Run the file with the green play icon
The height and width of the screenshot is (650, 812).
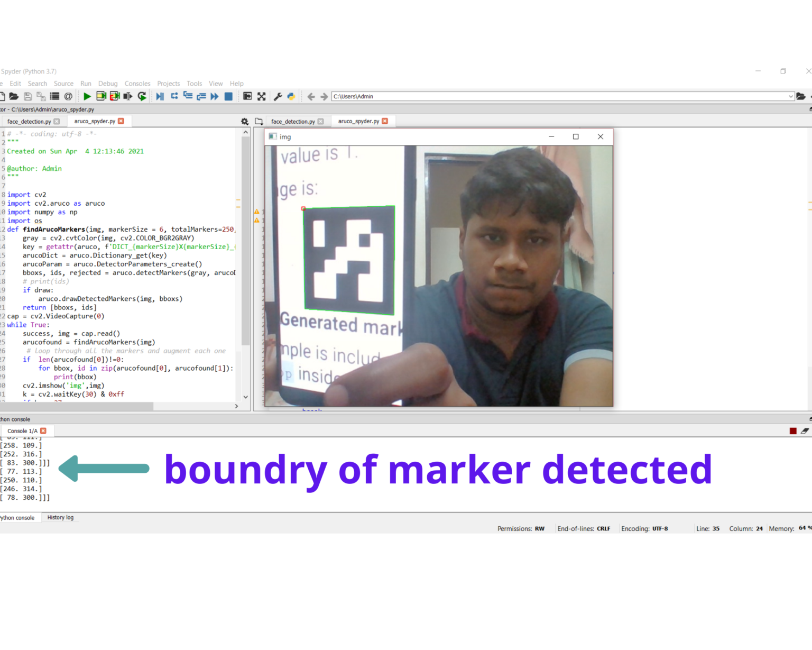point(87,96)
